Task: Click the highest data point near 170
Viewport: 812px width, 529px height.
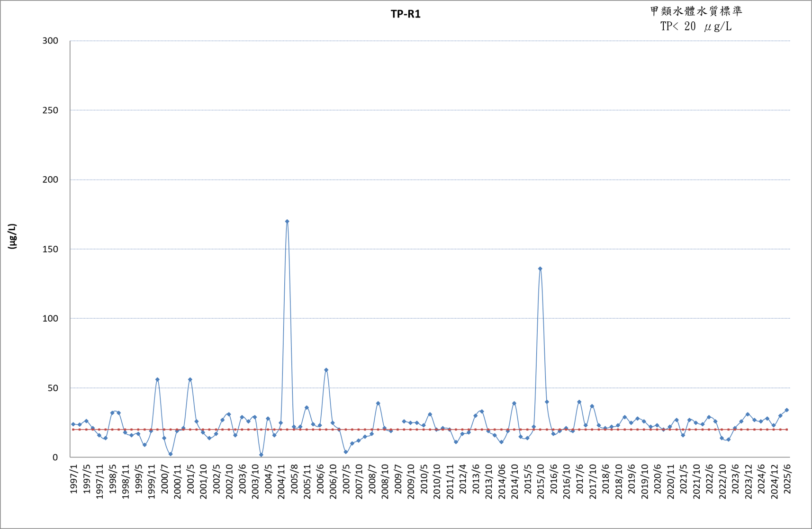Action: (x=287, y=221)
